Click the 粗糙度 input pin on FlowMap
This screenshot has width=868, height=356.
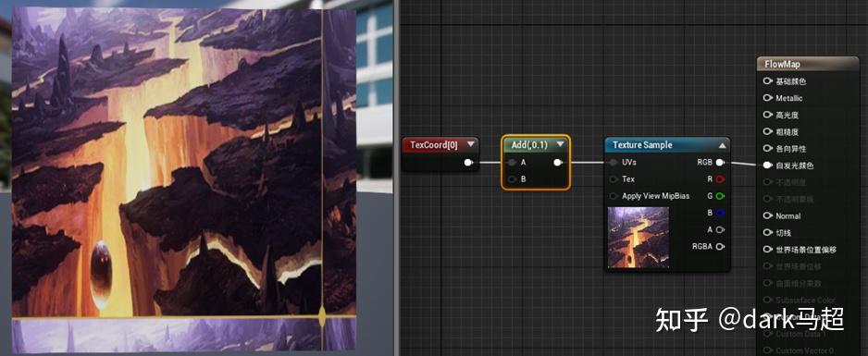(767, 131)
